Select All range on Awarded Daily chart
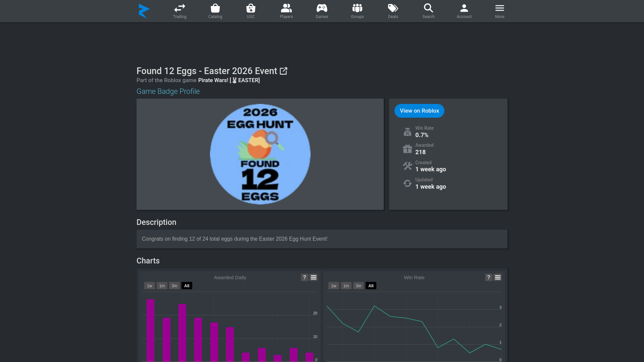This screenshot has width=644, height=362. pyautogui.click(x=187, y=286)
